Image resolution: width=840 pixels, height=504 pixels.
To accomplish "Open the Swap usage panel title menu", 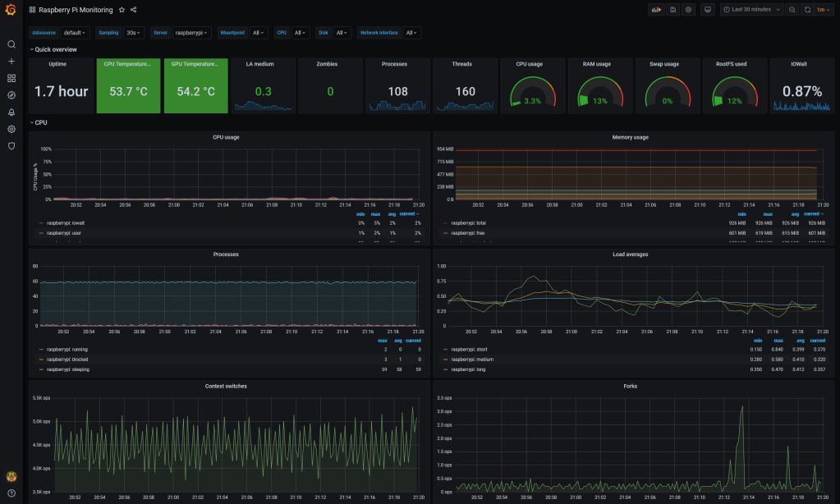I will (664, 64).
